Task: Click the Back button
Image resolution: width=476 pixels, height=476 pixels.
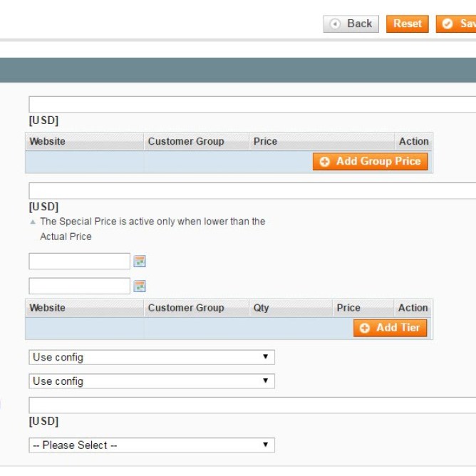Action: 351,24
